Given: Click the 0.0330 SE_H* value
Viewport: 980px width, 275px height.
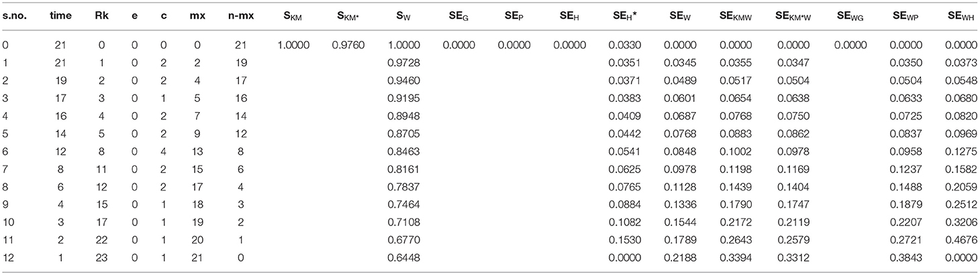Looking at the screenshot, I should 625,46.
